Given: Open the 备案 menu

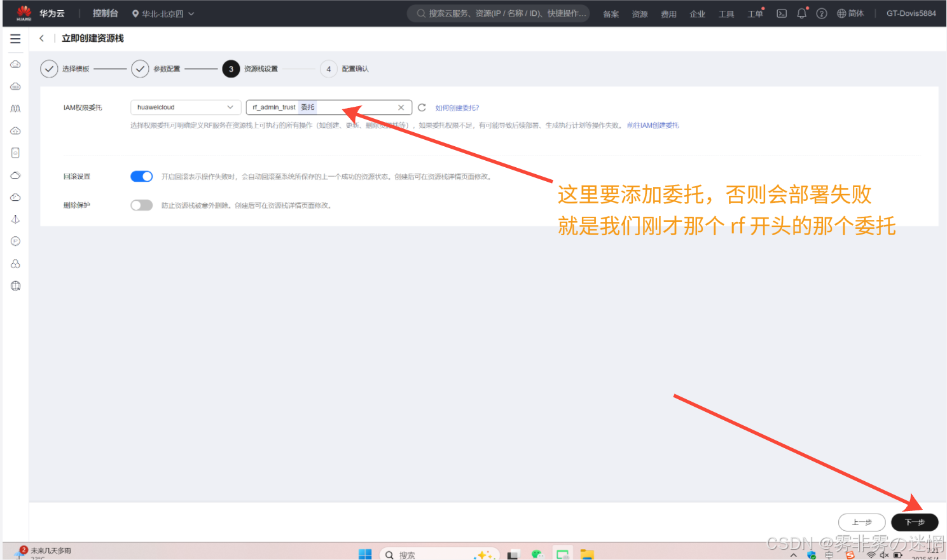Looking at the screenshot, I should 611,14.
